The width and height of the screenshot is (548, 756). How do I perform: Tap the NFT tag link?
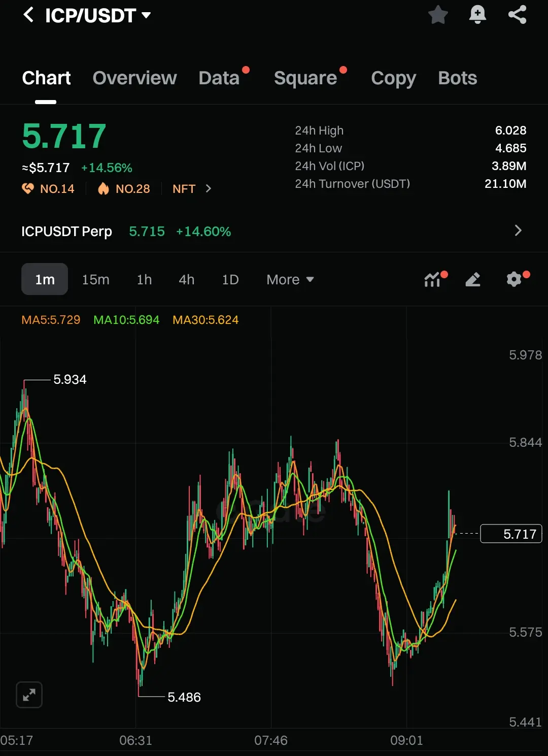pyautogui.click(x=184, y=189)
